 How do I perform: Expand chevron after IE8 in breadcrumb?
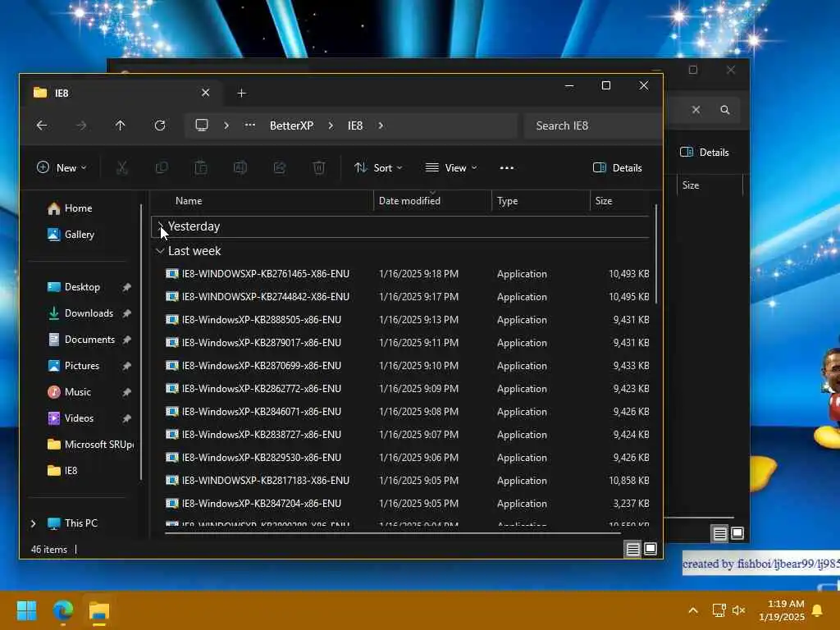click(x=381, y=126)
